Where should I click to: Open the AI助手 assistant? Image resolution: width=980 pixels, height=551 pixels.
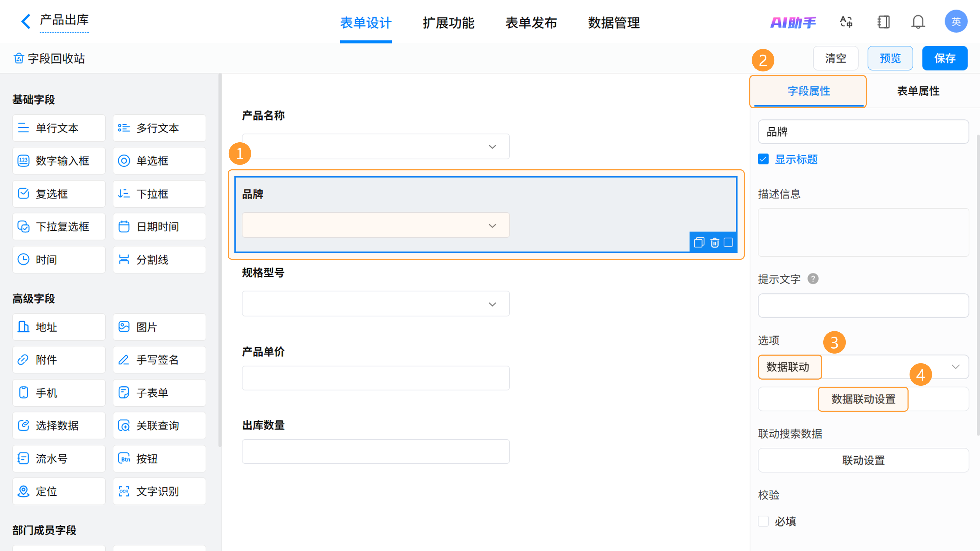(x=793, y=23)
